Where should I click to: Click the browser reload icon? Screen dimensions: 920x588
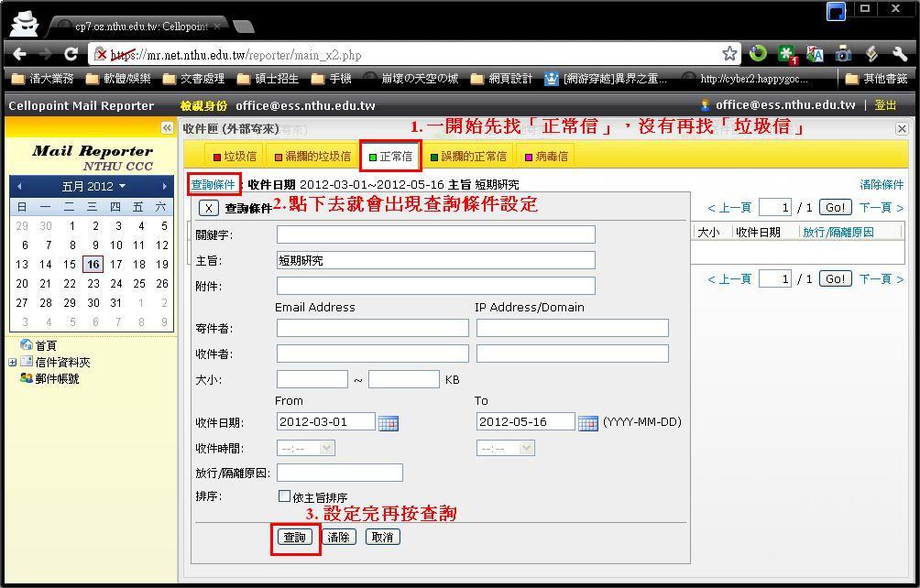71,54
